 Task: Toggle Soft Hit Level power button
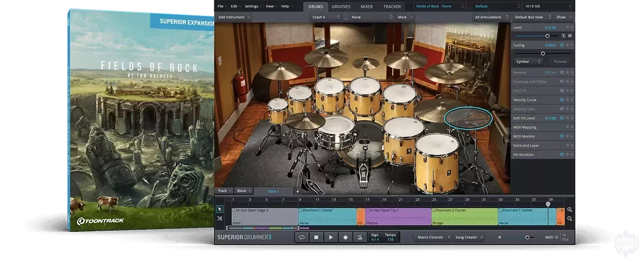tap(562, 118)
